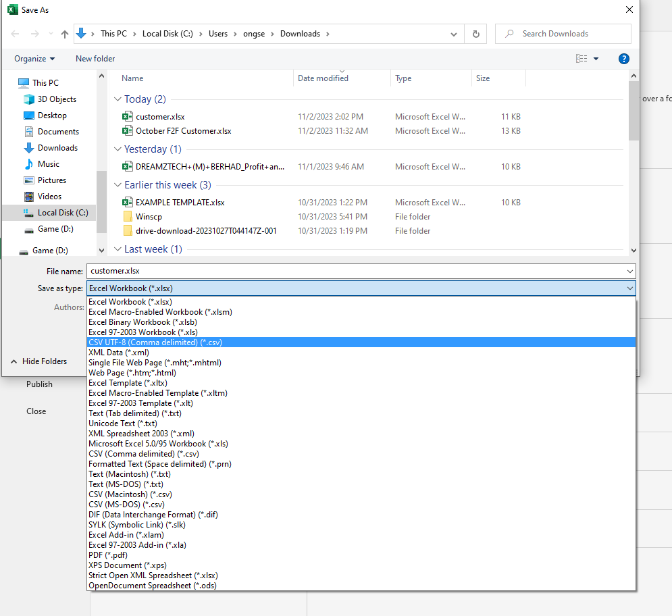Choose Excel Macro-Enabled Workbook (*.xlsm)
Viewport: 672px width, 616px height.
tap(361, 312)
